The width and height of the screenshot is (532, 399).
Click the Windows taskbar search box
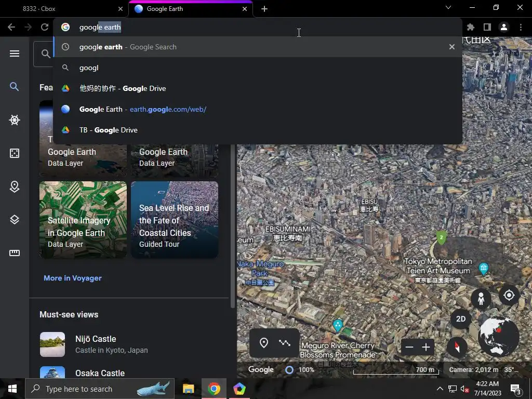pyautogui.click(x=100, y=389)
